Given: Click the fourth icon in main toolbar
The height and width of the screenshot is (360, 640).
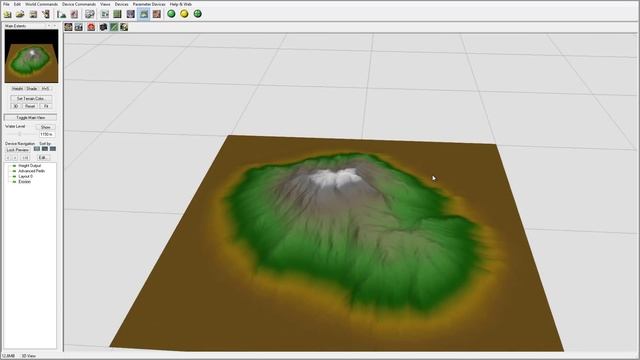Looking at the screenshot, I should (46, 14).
